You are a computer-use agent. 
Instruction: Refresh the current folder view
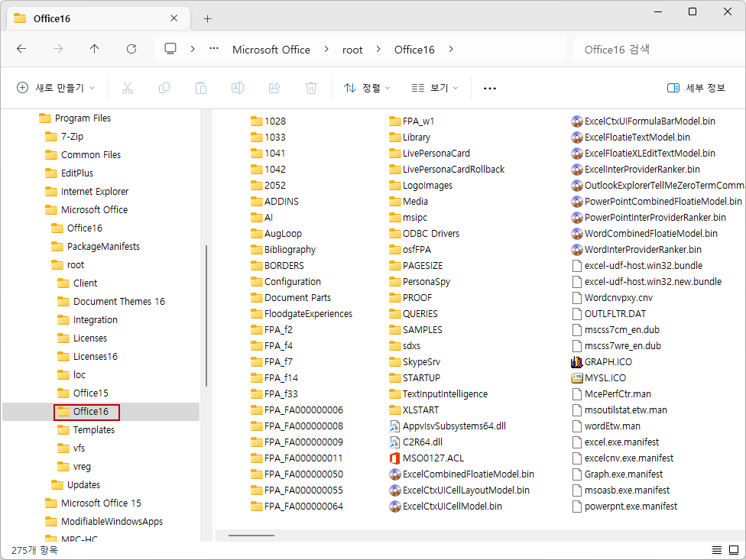pyautogui.click(x=131, y=49)
